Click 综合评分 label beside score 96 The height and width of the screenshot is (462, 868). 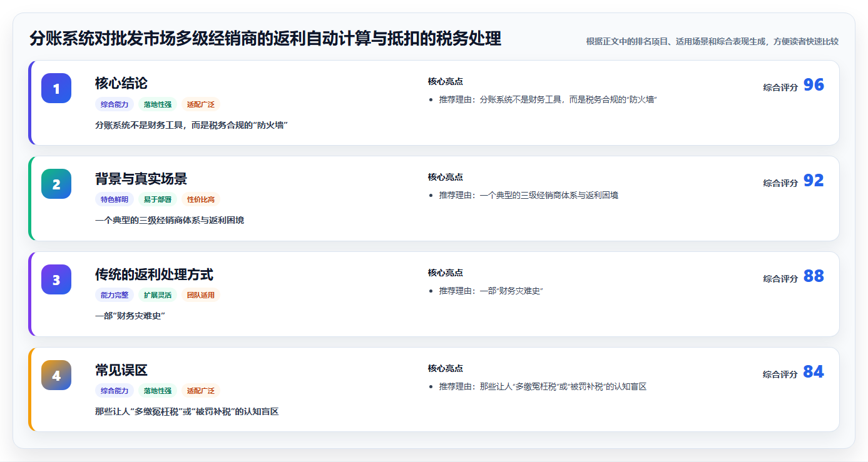[x=780, y=88]
